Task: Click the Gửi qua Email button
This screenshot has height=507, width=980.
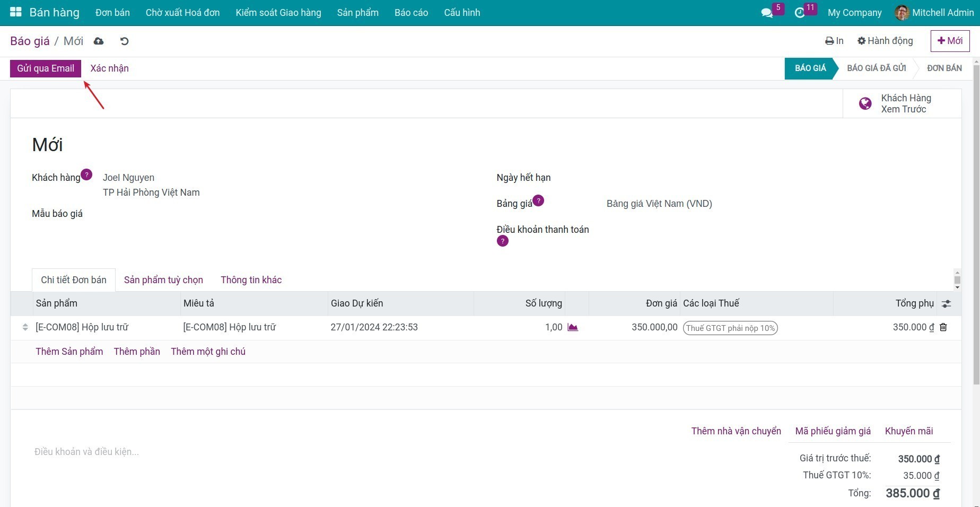Action: coord(46,68)
